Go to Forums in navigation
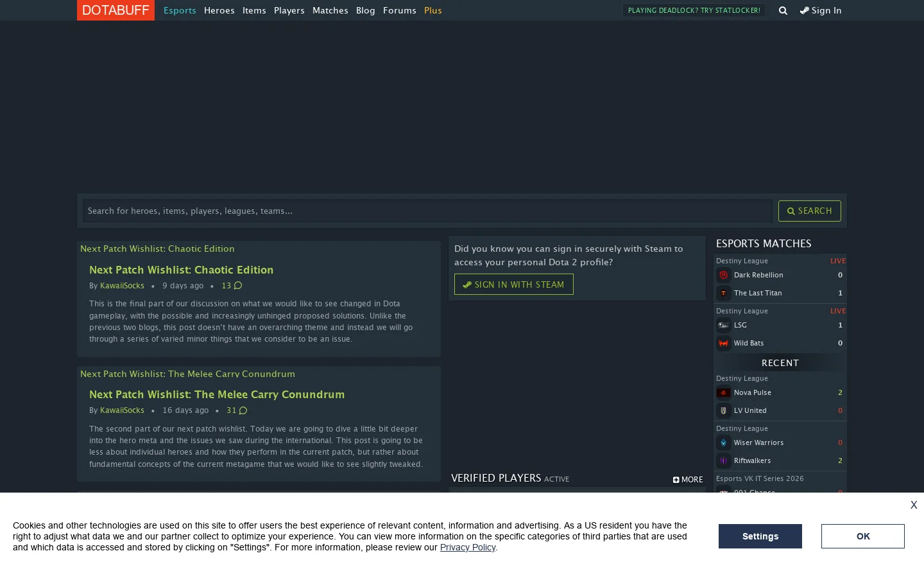 [x=400, y=10]
